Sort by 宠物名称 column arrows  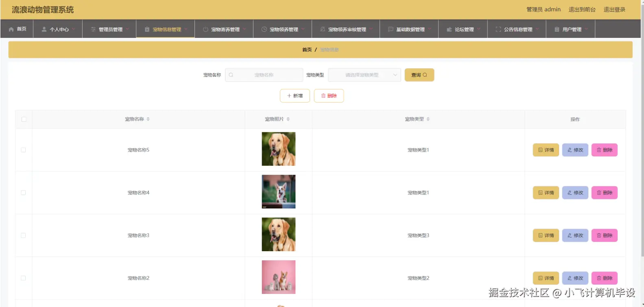tap(148, 119)
